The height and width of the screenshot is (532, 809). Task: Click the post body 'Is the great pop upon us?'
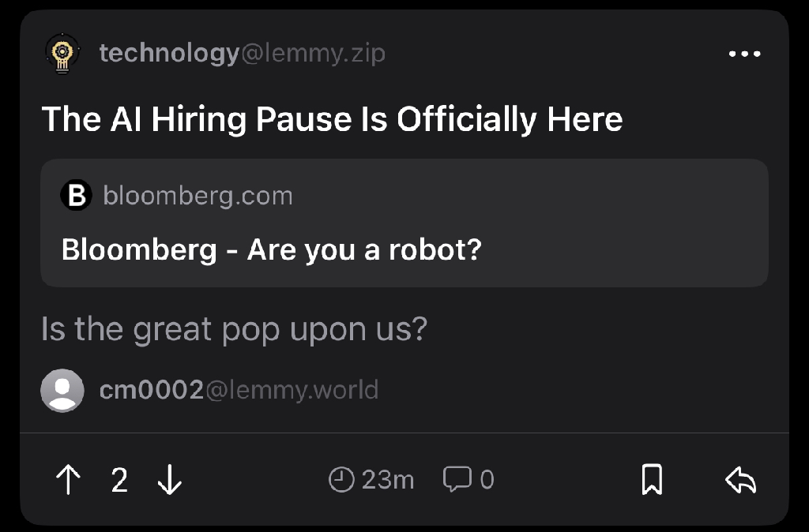[x=234, y=329]
